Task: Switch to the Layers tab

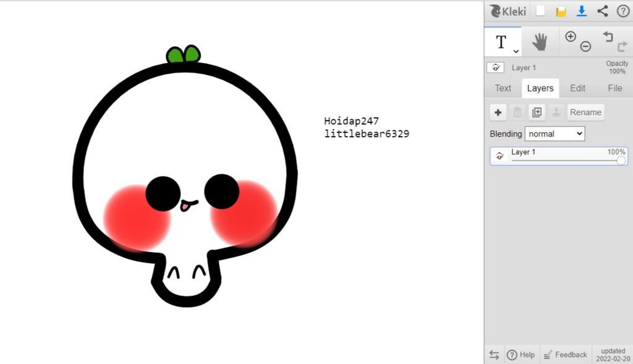Action: (540, 88)
